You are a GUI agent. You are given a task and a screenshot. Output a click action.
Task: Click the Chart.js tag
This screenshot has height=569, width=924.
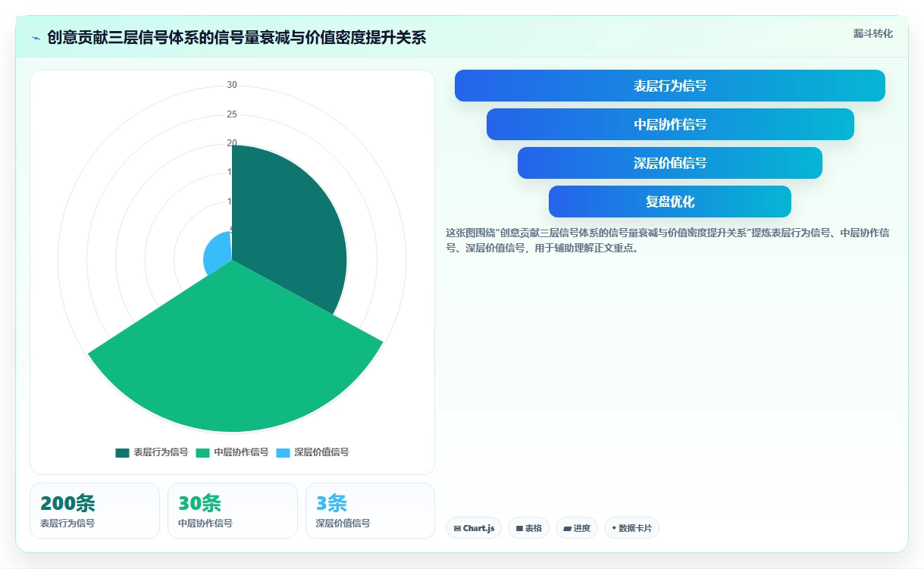474,528
